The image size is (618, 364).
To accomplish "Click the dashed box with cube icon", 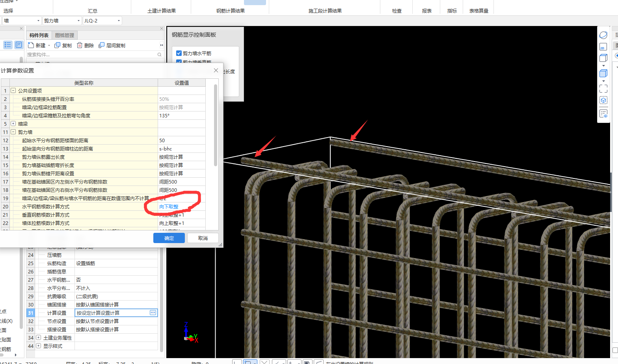I will tap(603, 100).
